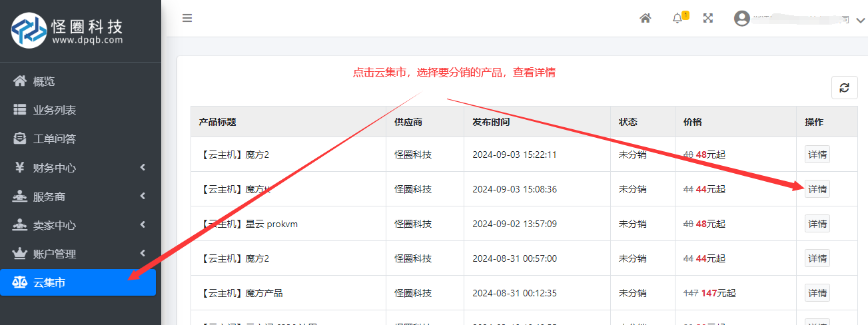868x325 pixels.
Task: Click 未分销 status in 星云 prokvm row
Action: (632, 224)
